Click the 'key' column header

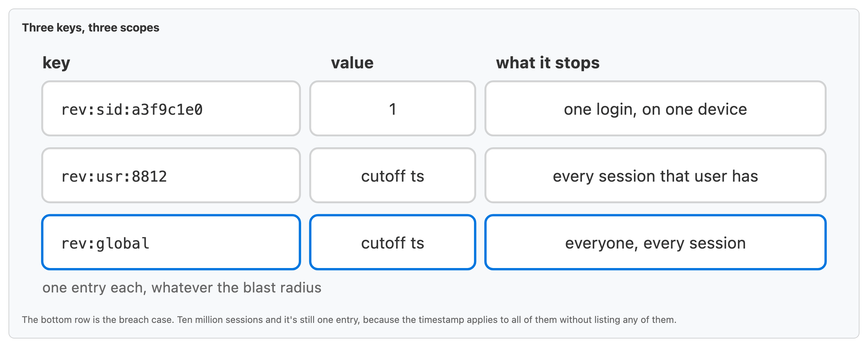click(x=56, y=63)
